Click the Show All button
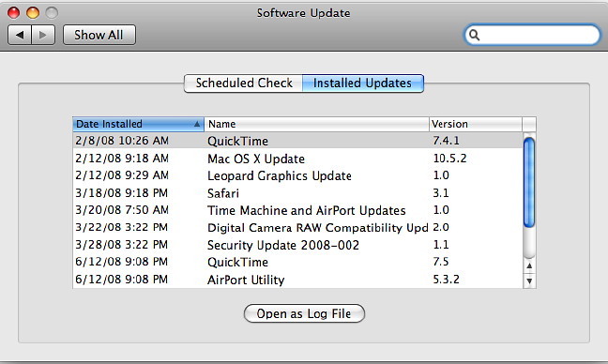 (99, 35)
